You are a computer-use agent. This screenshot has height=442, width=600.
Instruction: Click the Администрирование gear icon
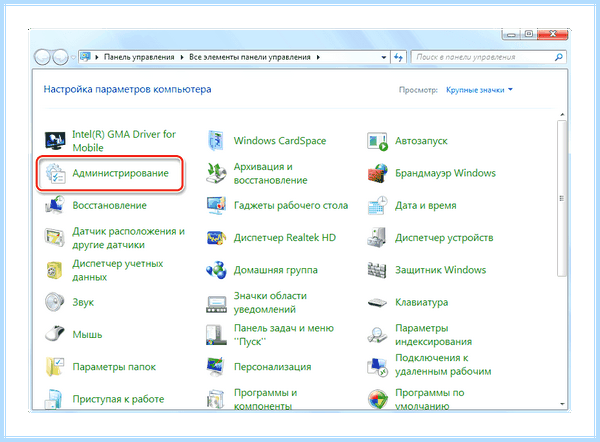(55, 173)
